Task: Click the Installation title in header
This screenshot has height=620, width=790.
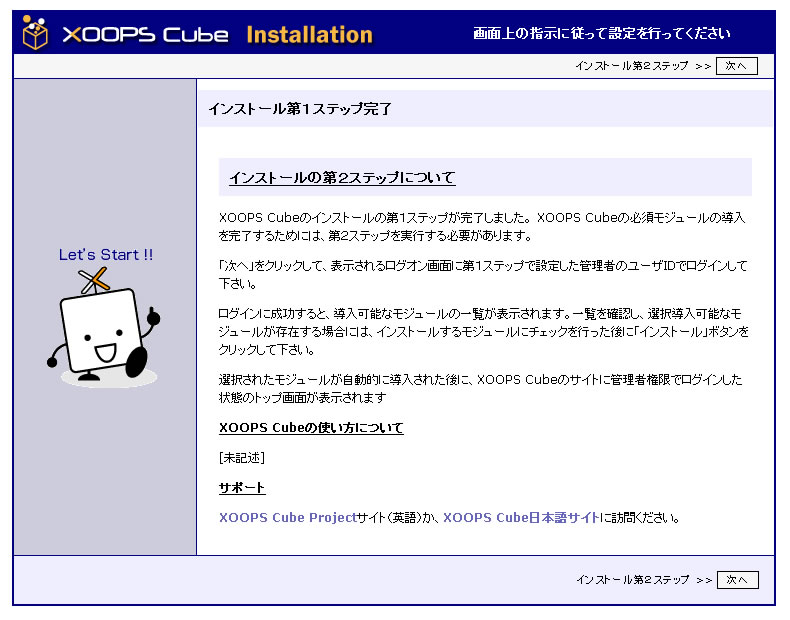Action: click(x=309, y=35)
